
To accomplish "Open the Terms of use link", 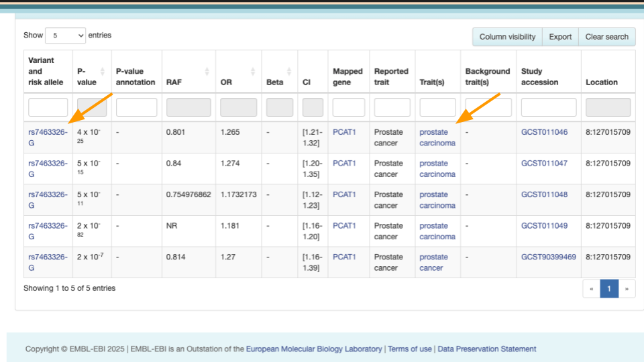I will (x=409, y=349).
